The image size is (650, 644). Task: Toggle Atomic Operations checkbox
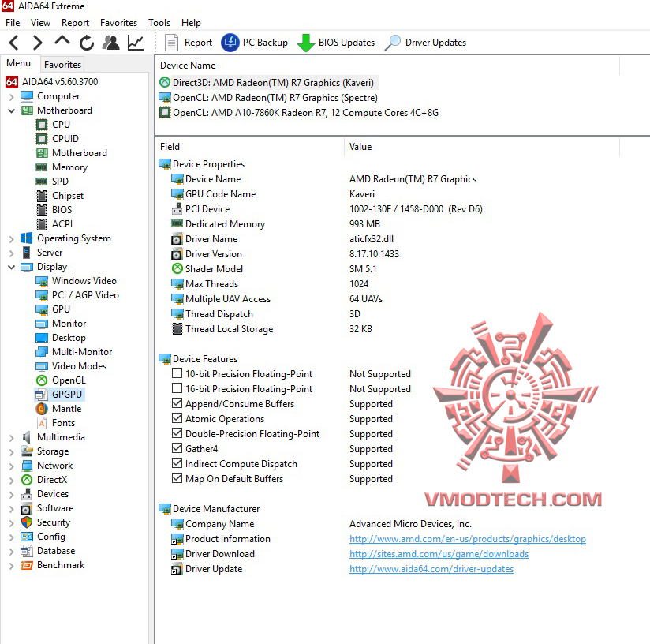(177, 418)
